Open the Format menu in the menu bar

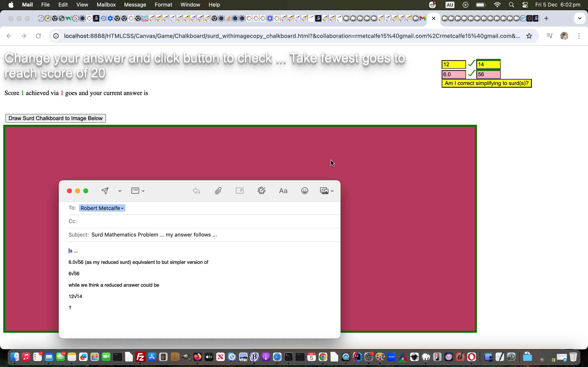pos(163,5)
